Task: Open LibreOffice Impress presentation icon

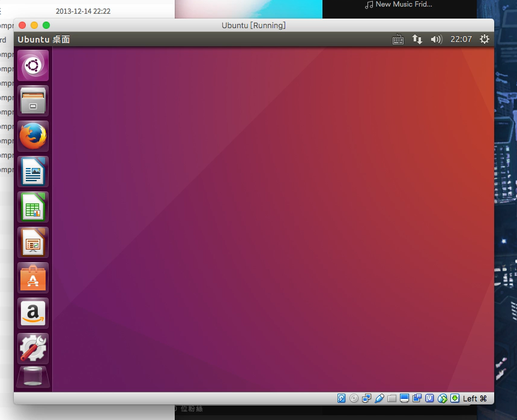Action: click(33, 242)
